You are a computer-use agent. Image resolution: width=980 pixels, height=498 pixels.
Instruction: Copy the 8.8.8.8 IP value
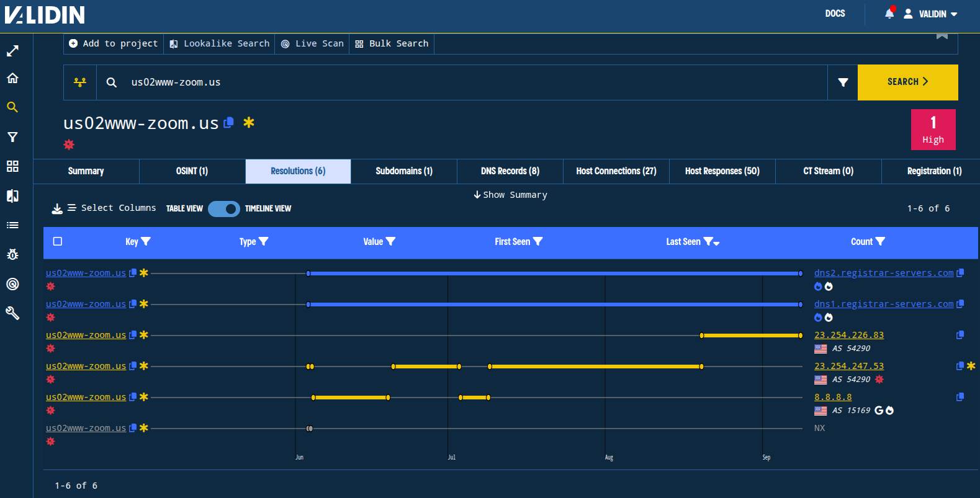tap(960, 397)
